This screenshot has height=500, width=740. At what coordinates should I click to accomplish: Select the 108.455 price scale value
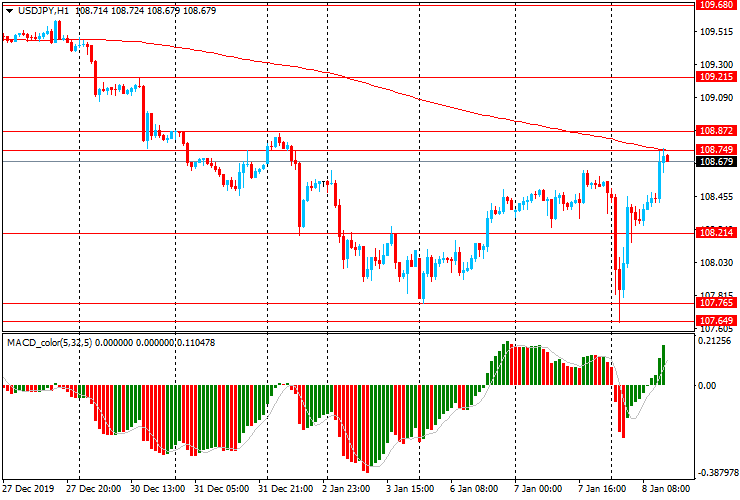[716, 197]
